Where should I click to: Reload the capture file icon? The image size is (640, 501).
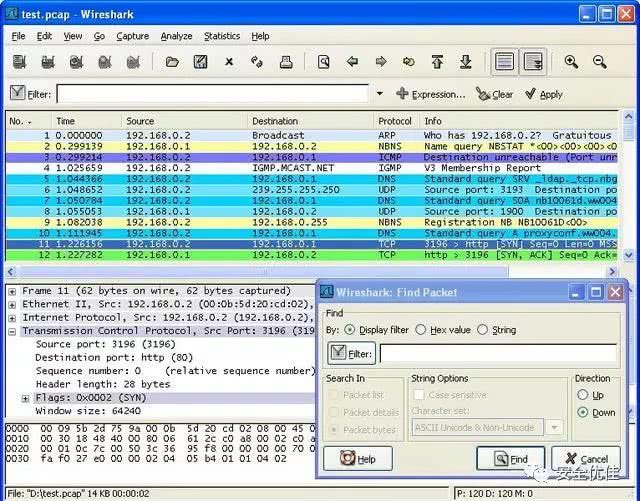(257, 62)
